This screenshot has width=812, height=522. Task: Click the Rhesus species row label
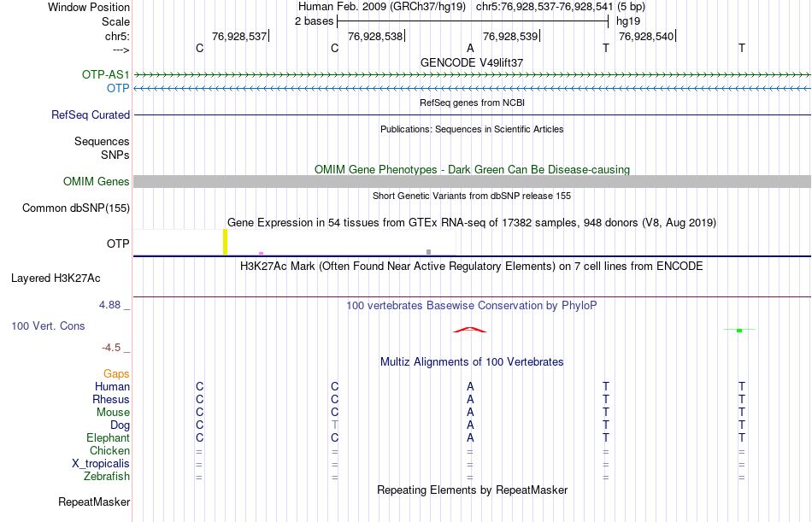(x=111, y=400)
